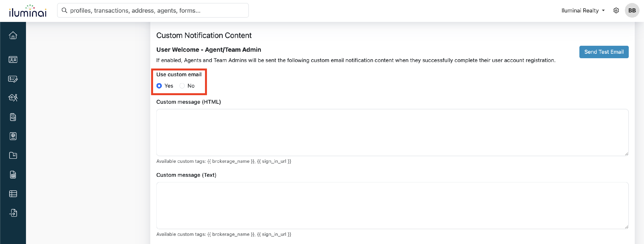This screenshot has width=644, height=244.
Task: Grab the Text textarea resize handle
Action: click(626, 227)
